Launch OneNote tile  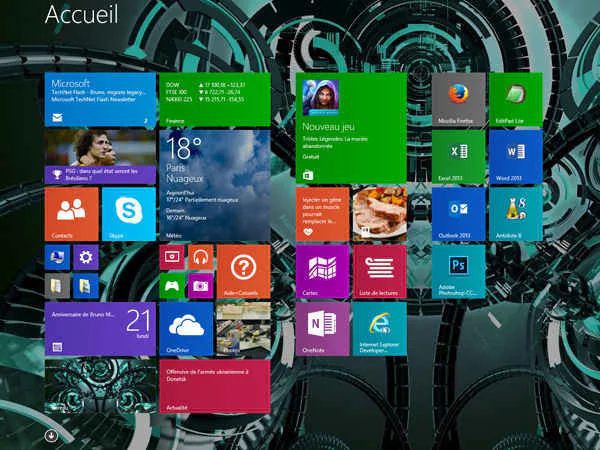pos(323,329)
